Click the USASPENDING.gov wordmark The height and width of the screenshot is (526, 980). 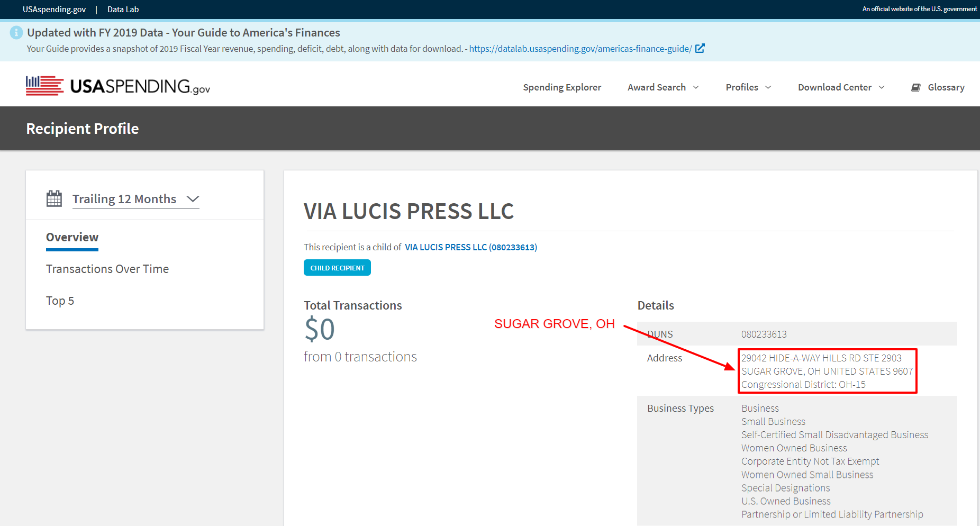140,86
